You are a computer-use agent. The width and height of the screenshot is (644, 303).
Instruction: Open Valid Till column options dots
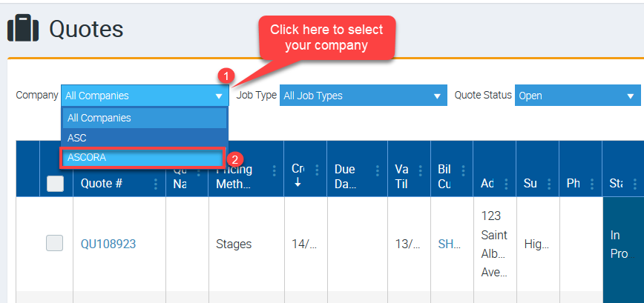pos(420,170)
